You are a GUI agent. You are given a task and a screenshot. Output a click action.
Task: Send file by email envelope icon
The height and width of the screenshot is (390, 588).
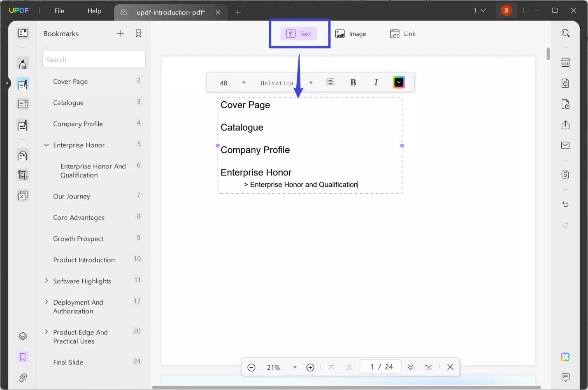pos(565,145)
